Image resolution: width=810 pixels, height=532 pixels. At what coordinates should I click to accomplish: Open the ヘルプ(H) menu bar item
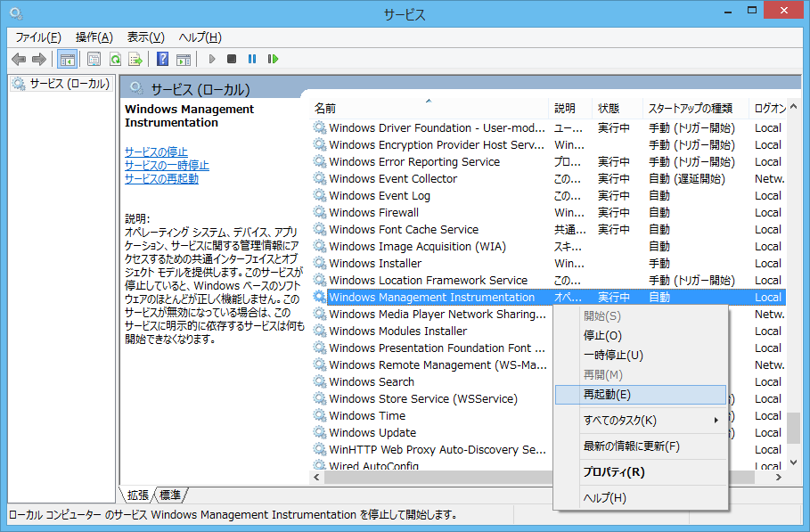tap(200, 37)
